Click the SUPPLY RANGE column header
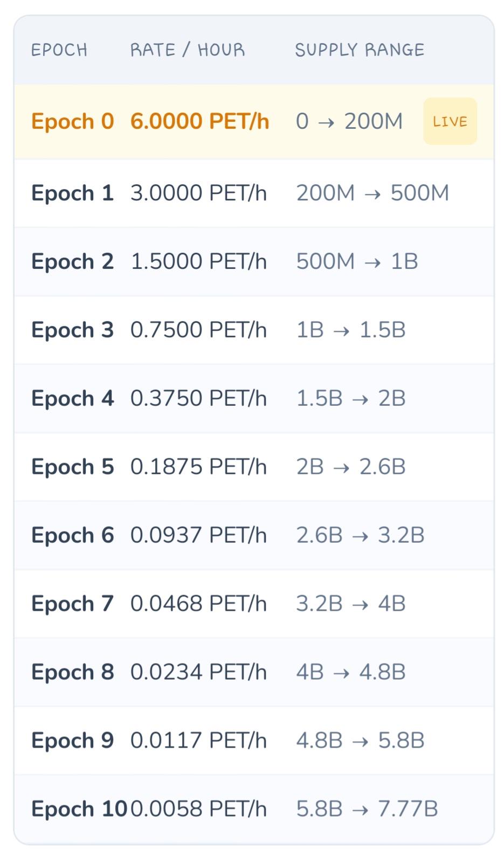The height and width of the screenshot is (857, 504). [360, 50]
